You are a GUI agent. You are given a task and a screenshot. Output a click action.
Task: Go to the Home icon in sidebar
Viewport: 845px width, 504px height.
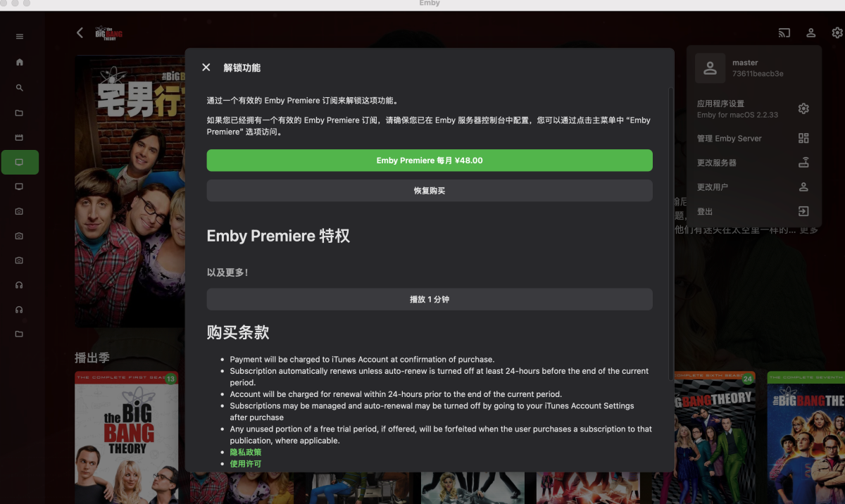coord(20,62)
